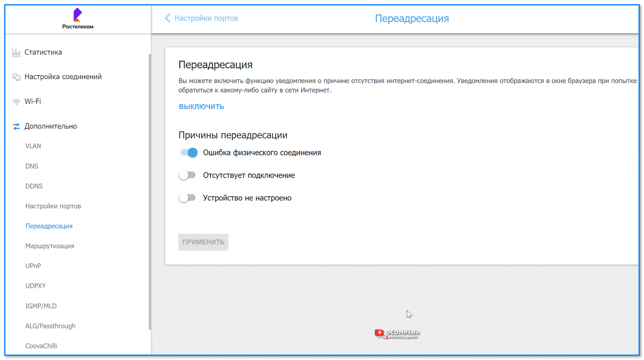The image size is (644, 360).
Task: Open IGMP/MLD settings
Action: 41,306
